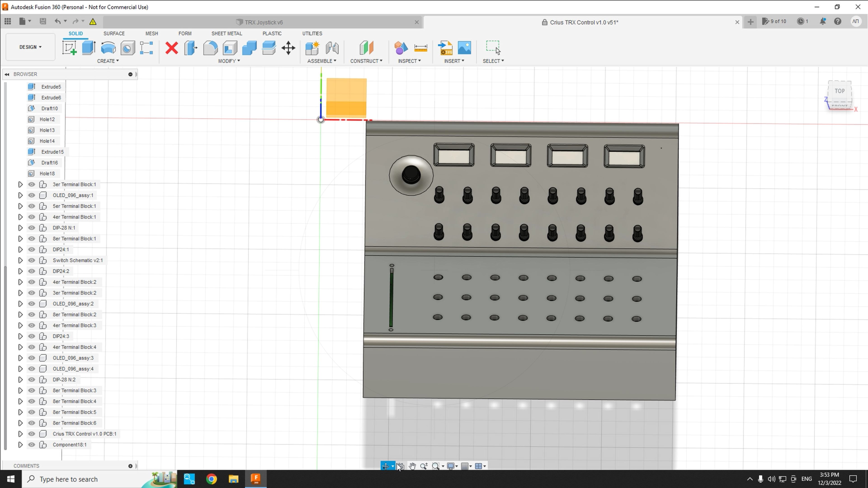Open the New Component tool
868x488 pixels.
312,47
